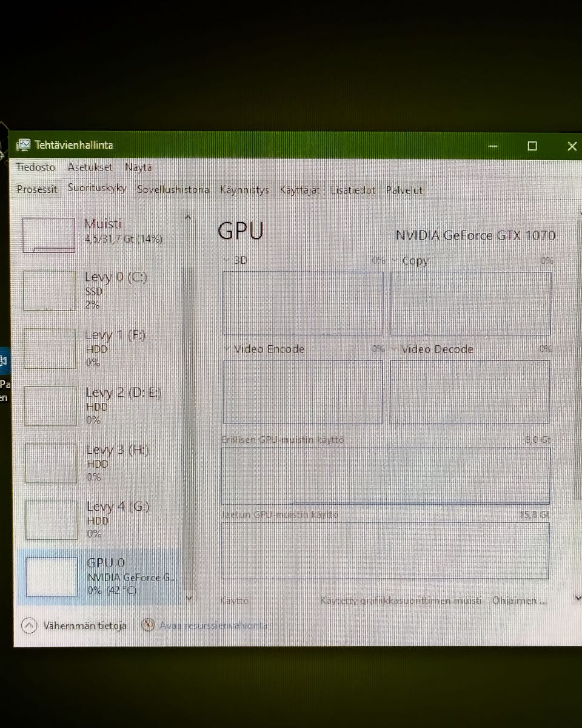Switch to the Käynnistys tab
Image resolution: width=582 pixels, height=728 pixels.
(x=244, y=190)
